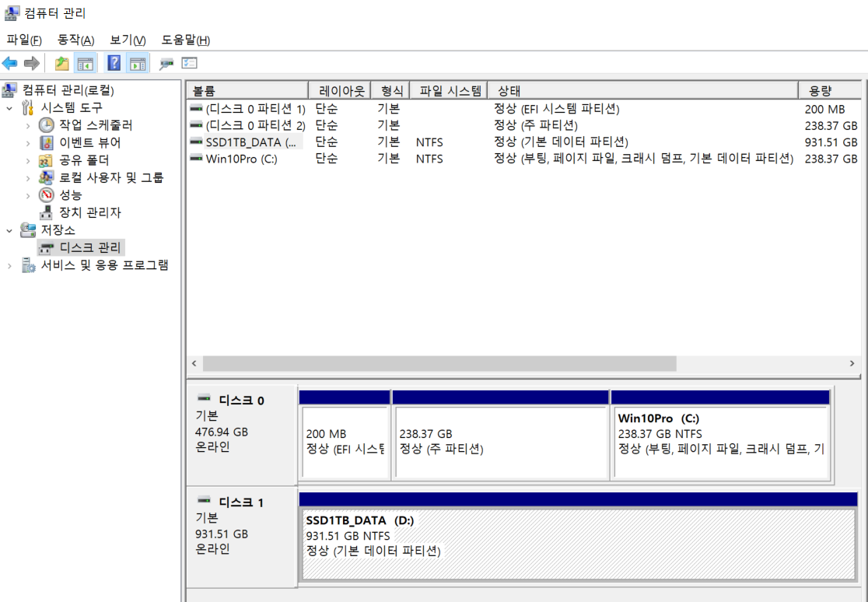Sort by the 용량 column header
This screenshot has width=868, height=602.
pyautogui.click(x=830, y=91)
